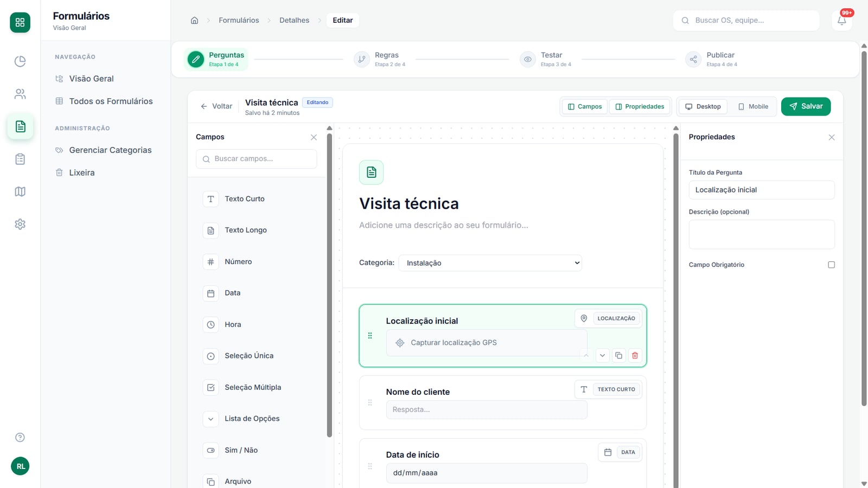Click the Nome do cliente Resposta input
868x488 pixels.
point(487,409)
